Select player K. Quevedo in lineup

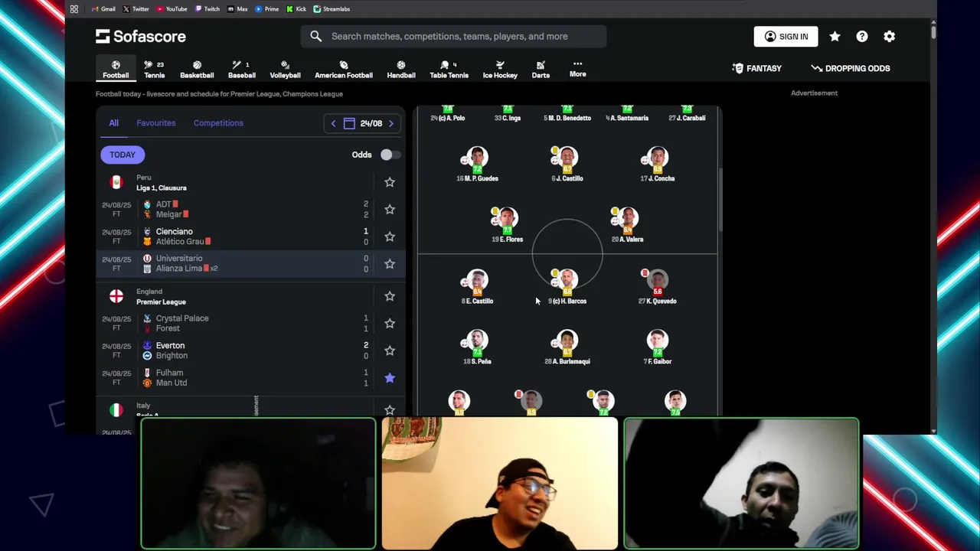[x=658, y=286]
